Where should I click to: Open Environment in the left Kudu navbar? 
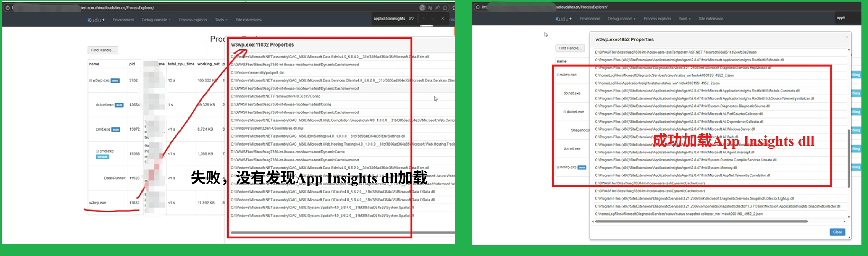click(x=123, y=20)
